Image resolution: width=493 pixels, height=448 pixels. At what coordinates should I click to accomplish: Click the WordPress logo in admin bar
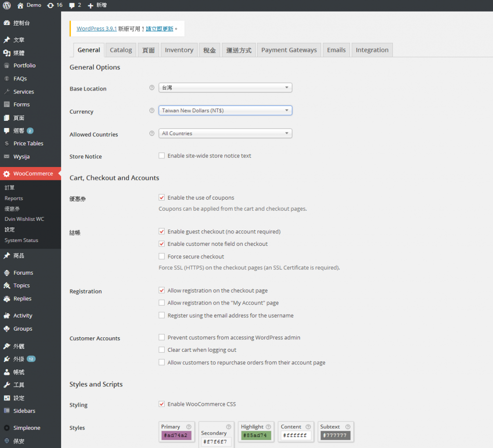coord(7,5)
